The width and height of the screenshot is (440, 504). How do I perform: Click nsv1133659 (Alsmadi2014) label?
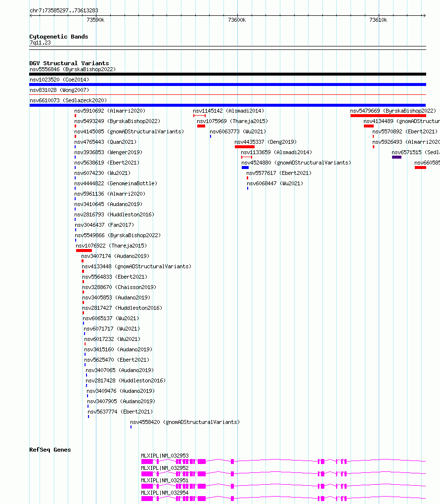[276, 152]
